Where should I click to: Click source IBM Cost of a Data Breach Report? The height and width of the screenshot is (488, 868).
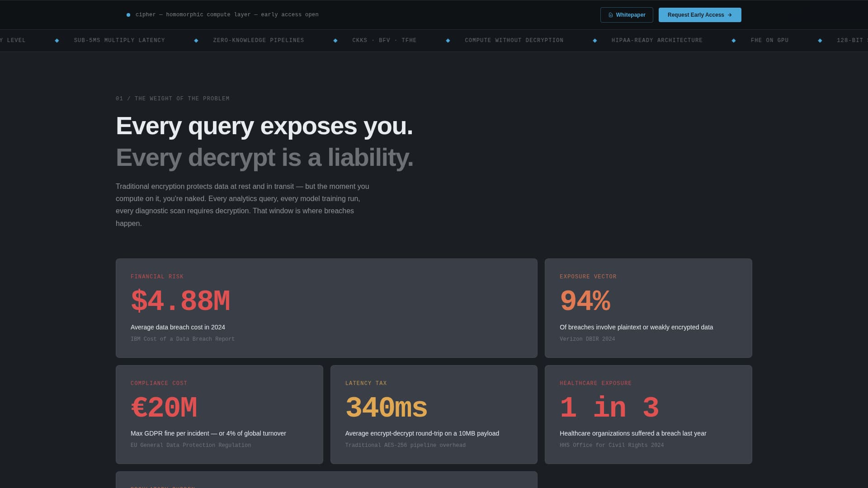[x=183, y=339]
